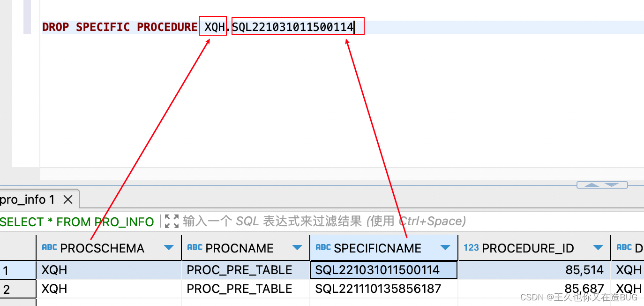
Task: Open the SPECIFICNAME column filter dropdown
Action: click(446, 248)
